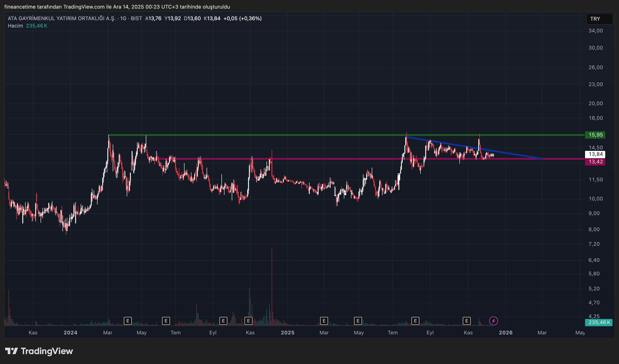
Task: Click the white 13,84 current price label
Action: point(595,154)
